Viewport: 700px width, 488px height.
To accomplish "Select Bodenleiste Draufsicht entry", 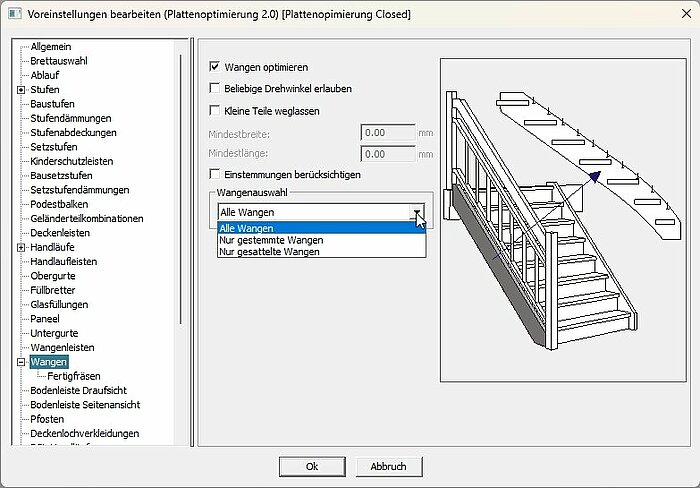I will tap(79, 390).
